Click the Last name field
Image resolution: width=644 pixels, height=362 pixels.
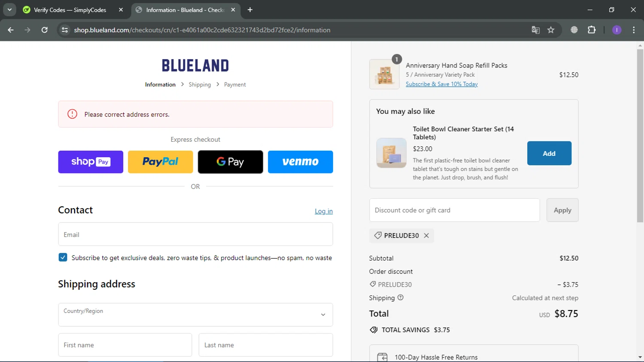(266, 345)
